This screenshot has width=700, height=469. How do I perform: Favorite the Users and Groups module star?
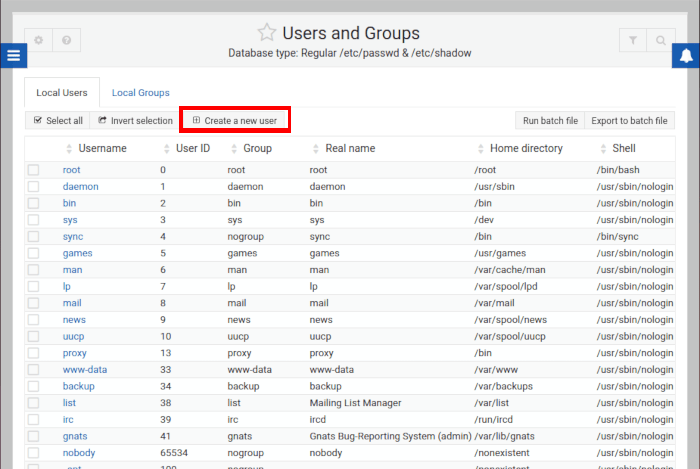click(267, 33)
